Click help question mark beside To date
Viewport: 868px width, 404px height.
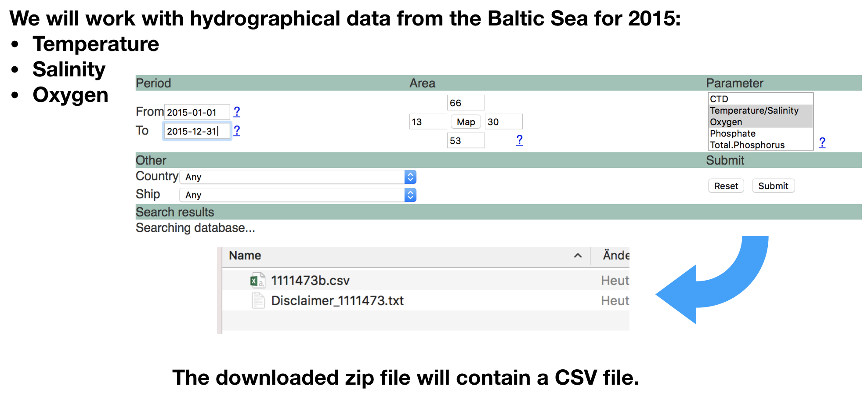237,130
